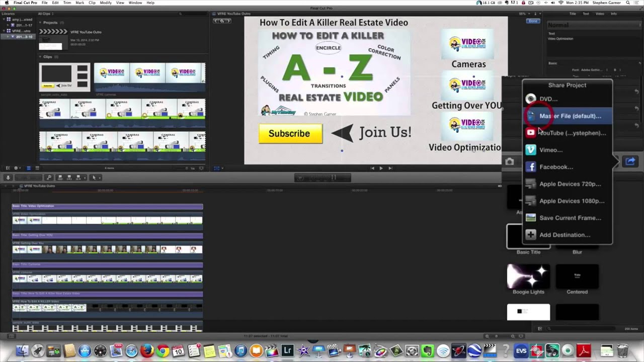Open the Modify menu

(x=106, y=3)
